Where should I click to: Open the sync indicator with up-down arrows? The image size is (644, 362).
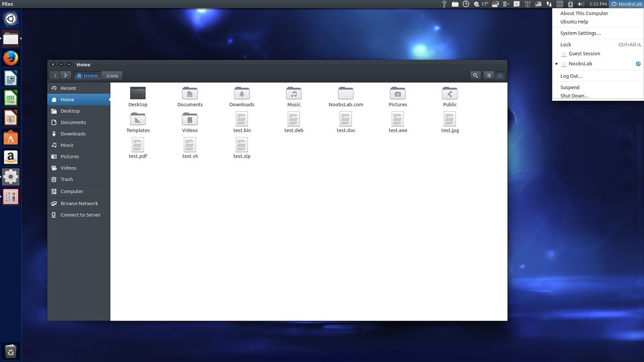549,4
